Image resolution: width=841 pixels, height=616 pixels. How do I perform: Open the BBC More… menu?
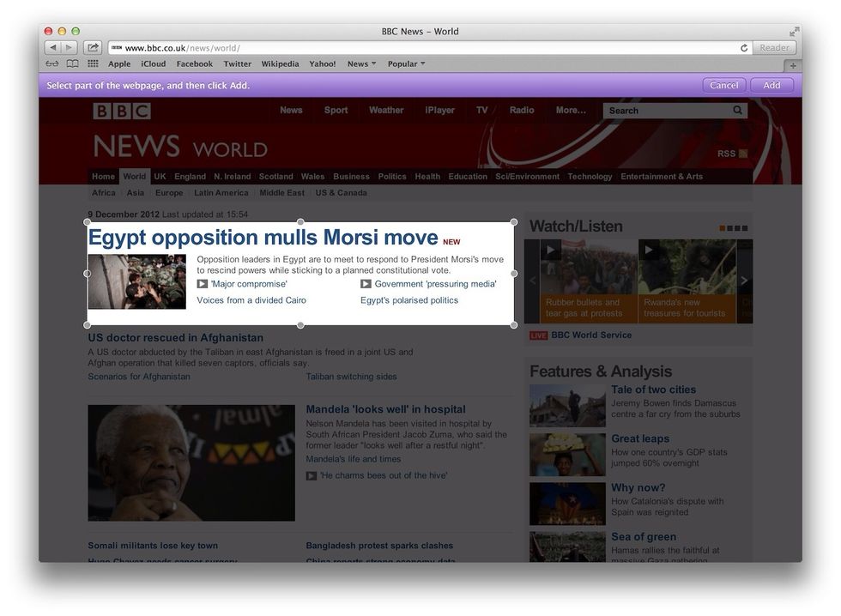coord(571,111)
